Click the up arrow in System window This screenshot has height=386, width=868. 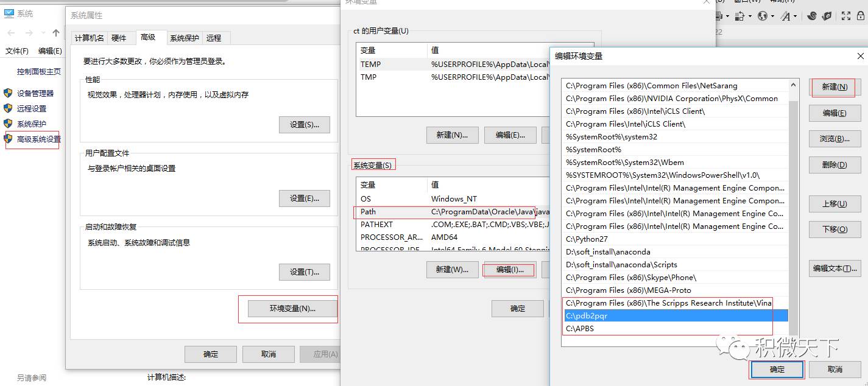tap(56, 33)
